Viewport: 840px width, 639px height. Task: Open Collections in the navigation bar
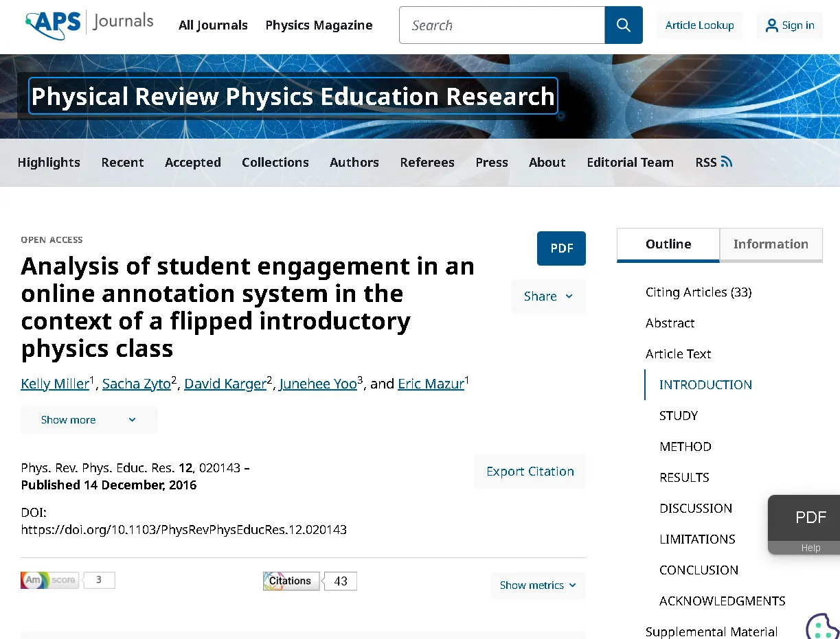275,163
